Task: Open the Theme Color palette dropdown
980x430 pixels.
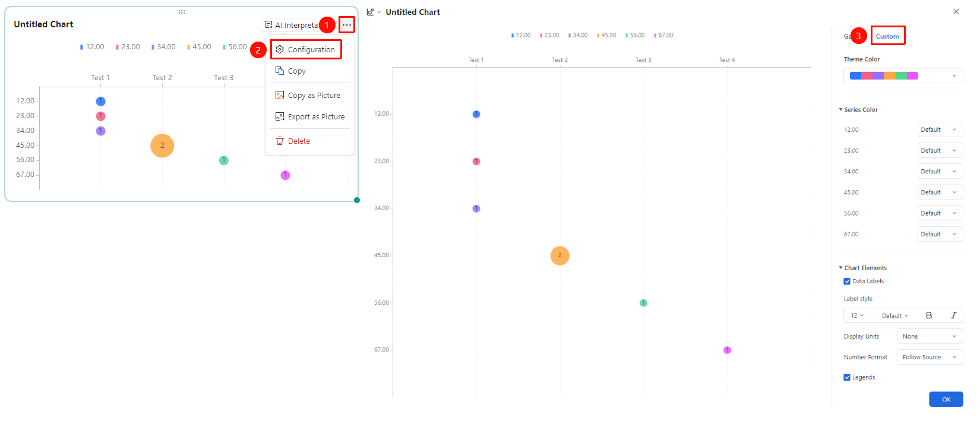Action: pos(903,75)
